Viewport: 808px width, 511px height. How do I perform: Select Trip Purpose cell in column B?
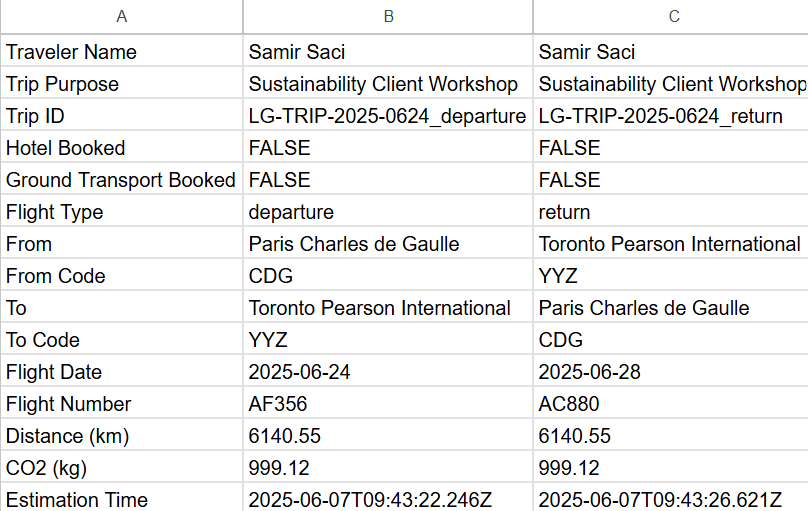(388, 82)
